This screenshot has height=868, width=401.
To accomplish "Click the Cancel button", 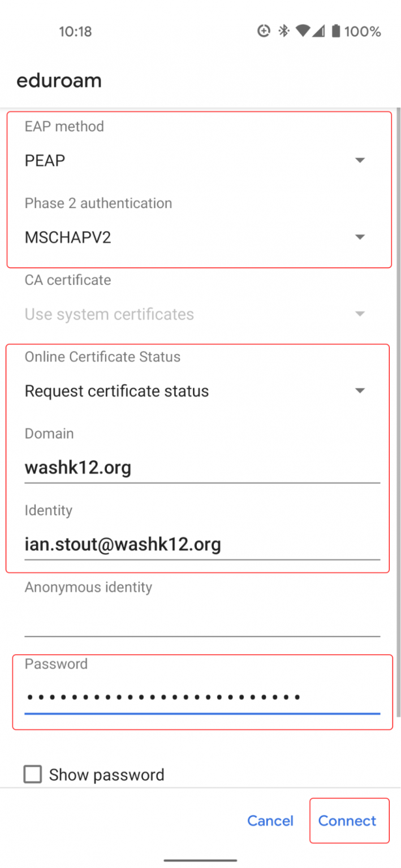I will pyautogui.click(x=270, y=821).
